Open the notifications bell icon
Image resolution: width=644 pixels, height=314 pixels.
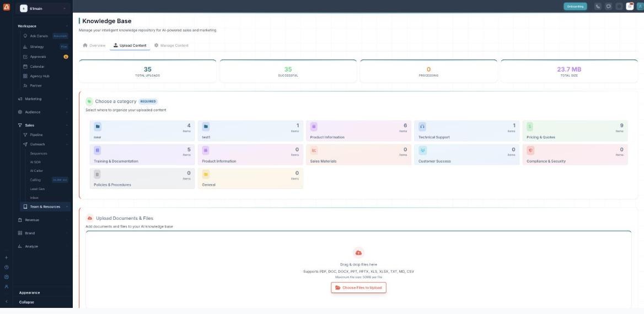pos(630,6)
